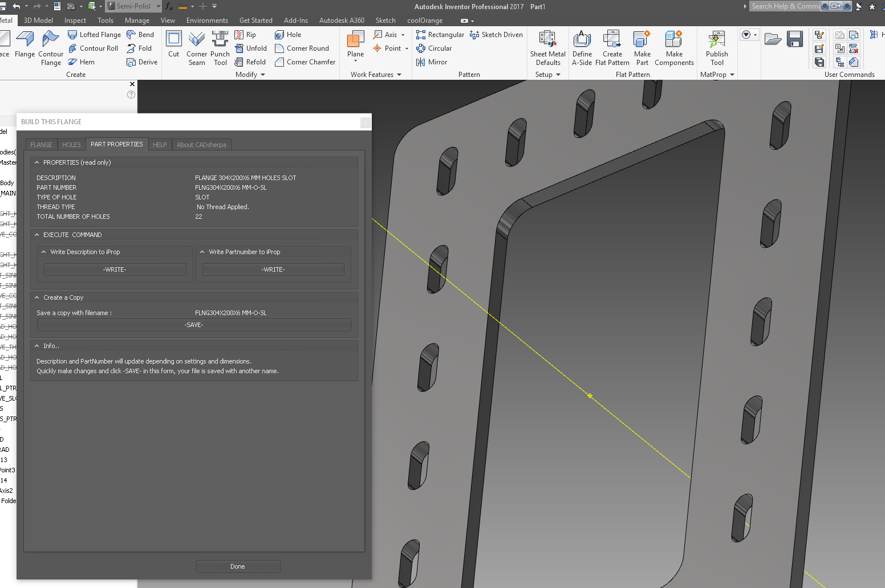The height and width of the screenshot is (588, 885).
Task: Click the Corner Chamfer tool
Action: pyautogui.click(x=305, y=62)
